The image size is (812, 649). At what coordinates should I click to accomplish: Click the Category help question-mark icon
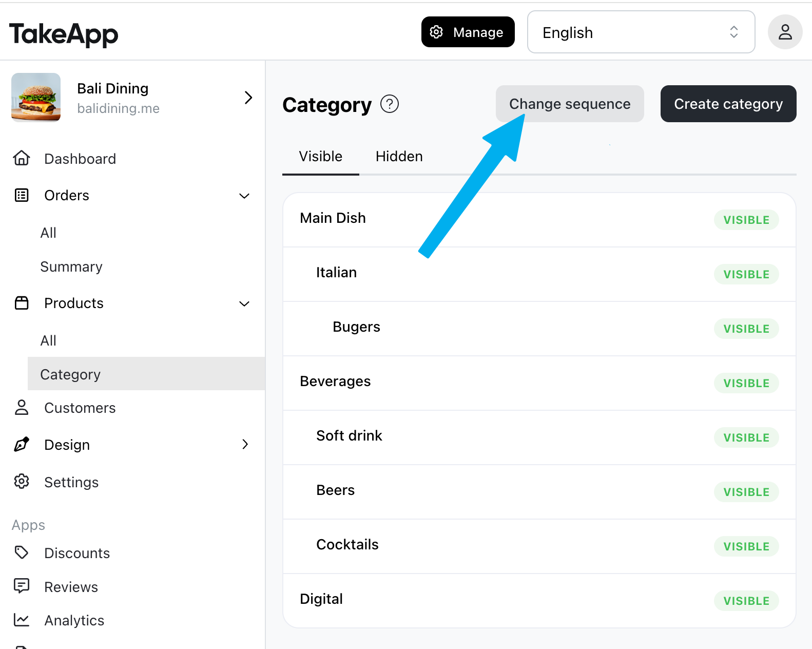click(x=390, y=104)
